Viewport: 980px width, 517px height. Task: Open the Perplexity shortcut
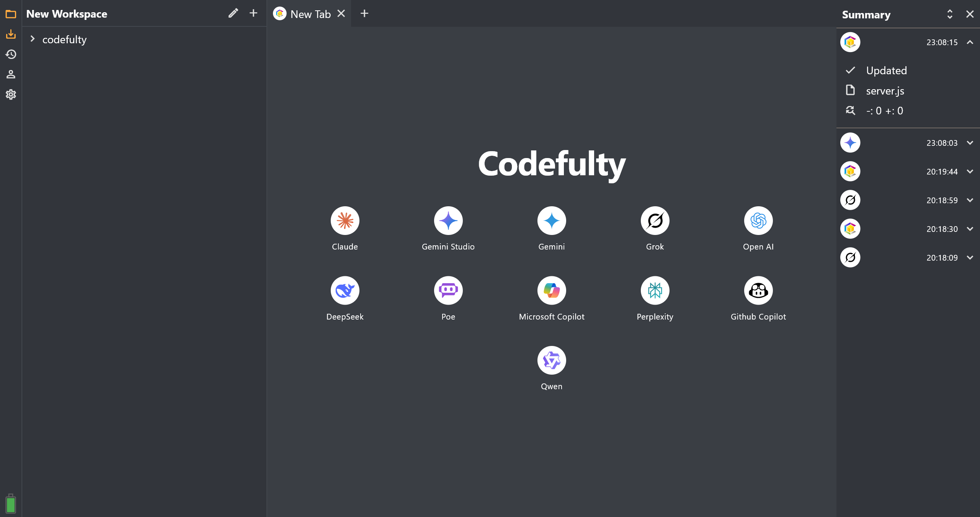click(655, 290)
